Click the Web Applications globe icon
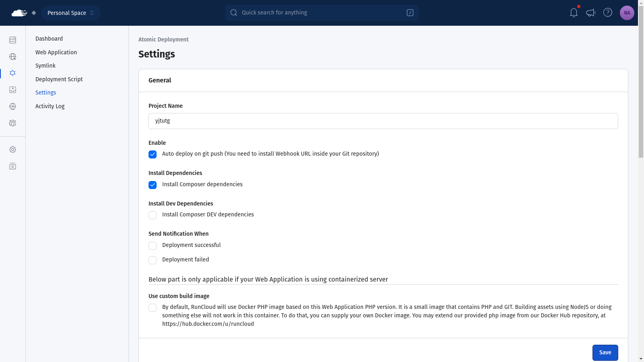The image size is (644, 362). pyautogui.click(x=12, y=57)
